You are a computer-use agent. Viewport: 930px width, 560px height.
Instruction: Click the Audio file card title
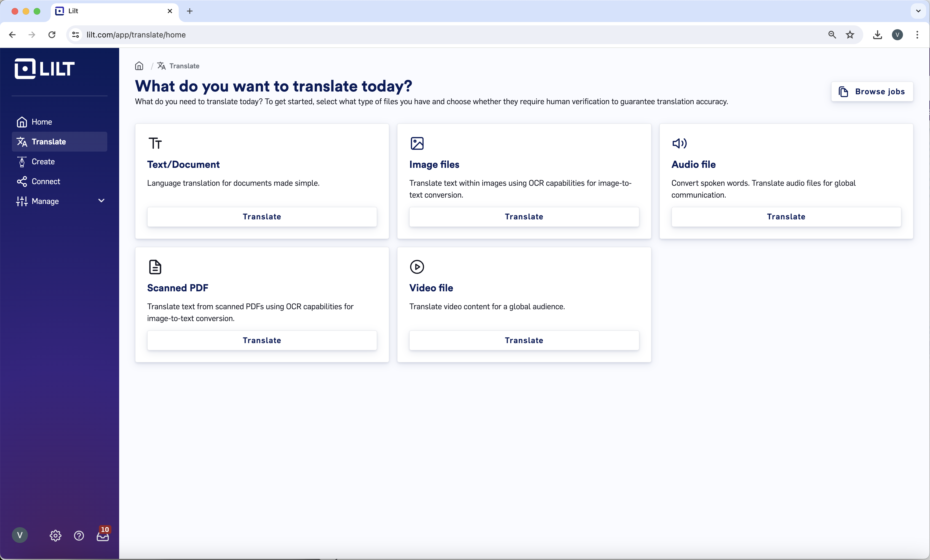click(x=693, y=165)
